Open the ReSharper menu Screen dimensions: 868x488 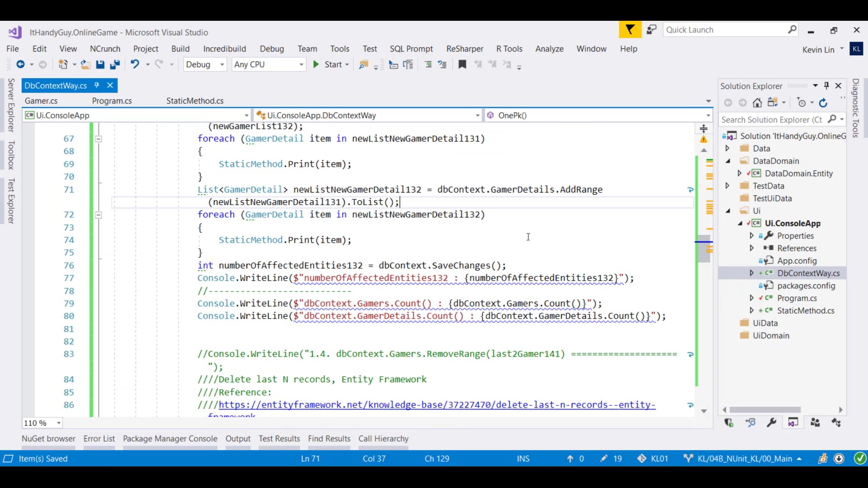(464, 49)
